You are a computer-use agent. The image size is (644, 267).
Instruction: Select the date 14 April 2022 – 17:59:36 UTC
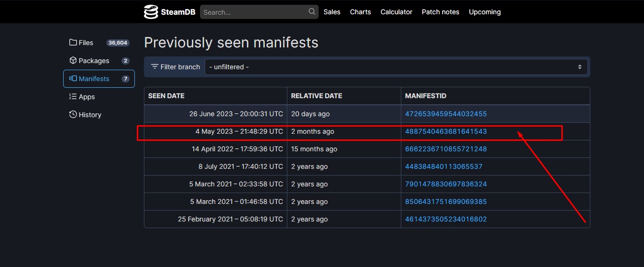(237, 149)
